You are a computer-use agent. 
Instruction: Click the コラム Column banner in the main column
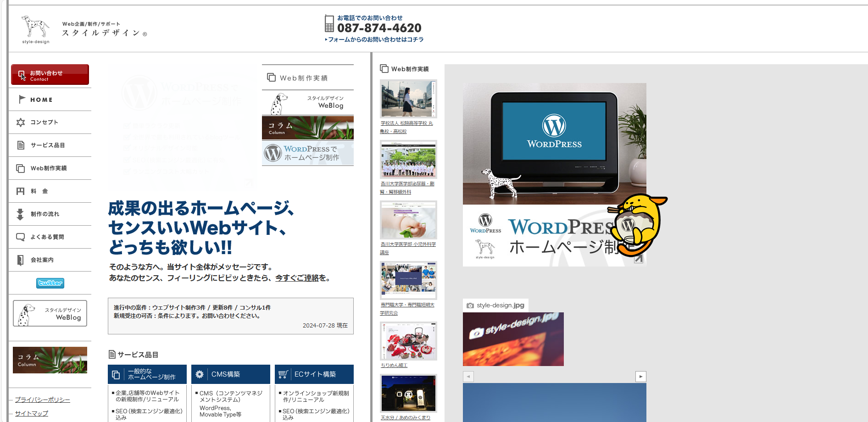click(308, 128)
